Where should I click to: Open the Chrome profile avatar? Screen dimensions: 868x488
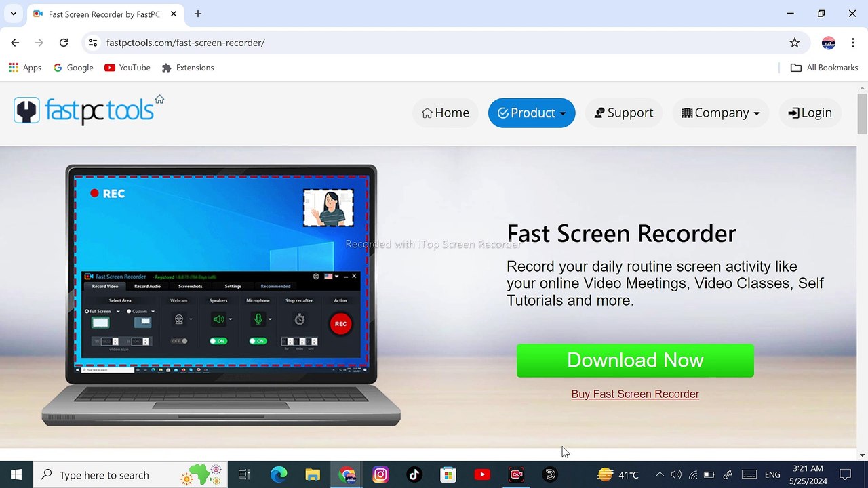pos(828,43)
